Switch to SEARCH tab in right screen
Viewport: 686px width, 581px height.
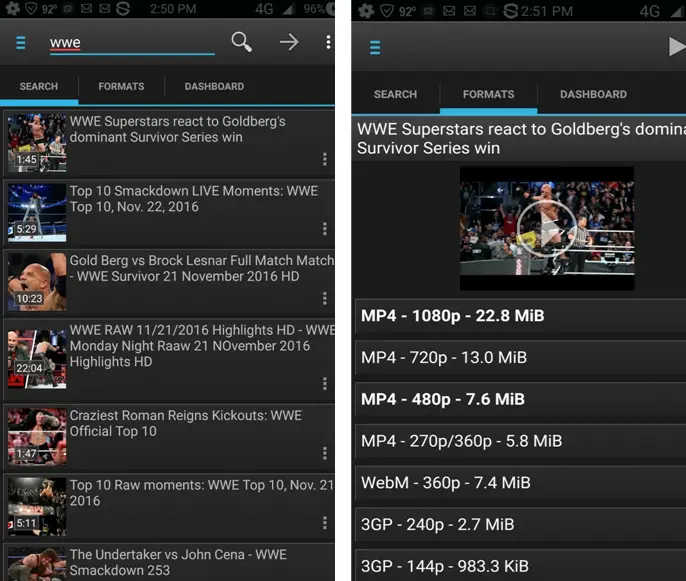click(396, 94)
